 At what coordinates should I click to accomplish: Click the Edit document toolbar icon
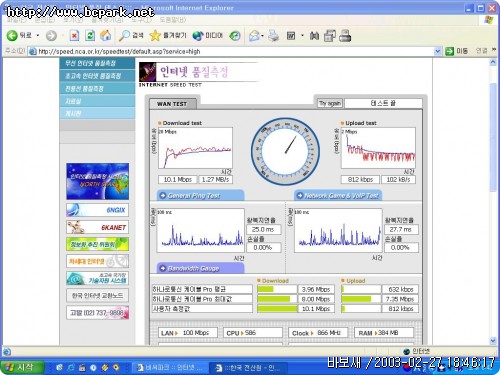pos(291,36)
